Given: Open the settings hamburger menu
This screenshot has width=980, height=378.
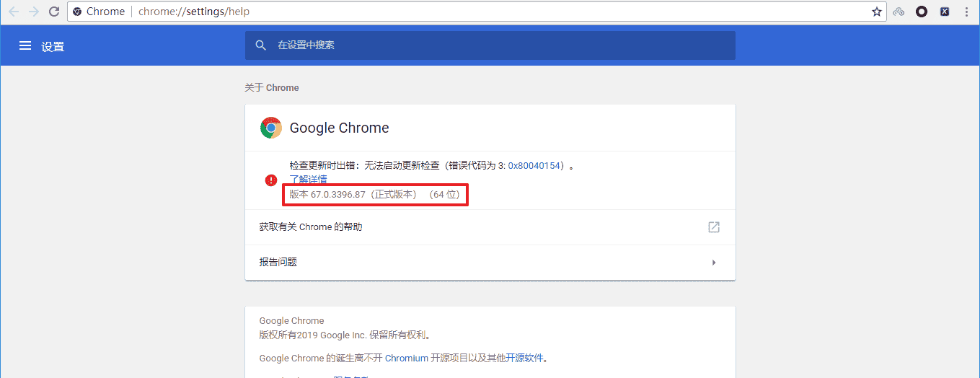Looking at the screenshot, I should [25, 45].
